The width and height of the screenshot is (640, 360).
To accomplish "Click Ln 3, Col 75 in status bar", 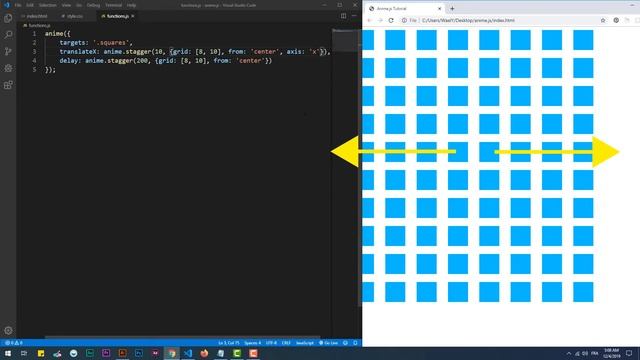I will click(x=229, y=343).
